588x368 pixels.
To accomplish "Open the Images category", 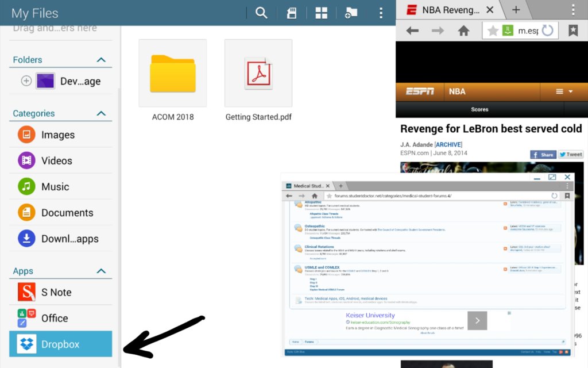I will [60, 135].
